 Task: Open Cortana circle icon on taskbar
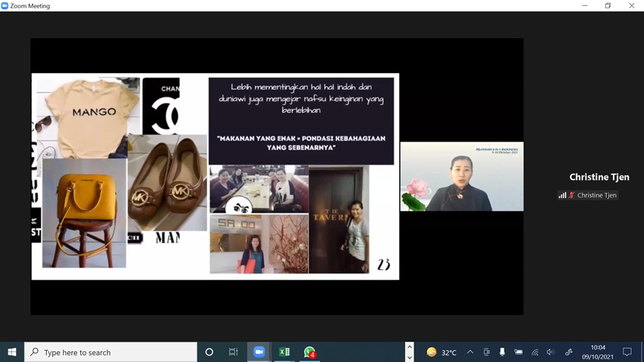coord(209,352)
